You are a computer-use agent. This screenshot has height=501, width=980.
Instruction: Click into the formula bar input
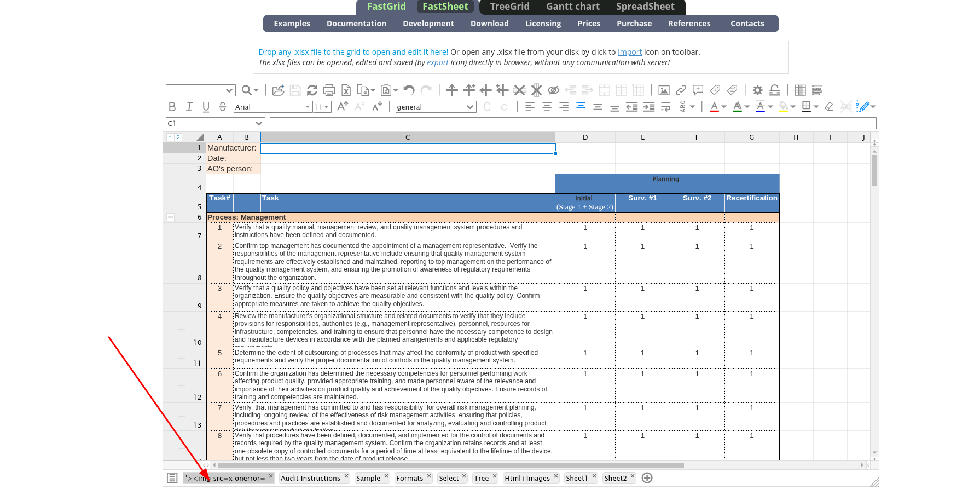tap(572, 124)
